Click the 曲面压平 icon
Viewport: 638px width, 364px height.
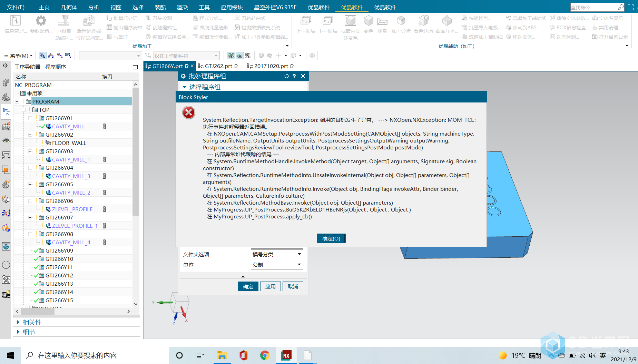click(447, 24)
